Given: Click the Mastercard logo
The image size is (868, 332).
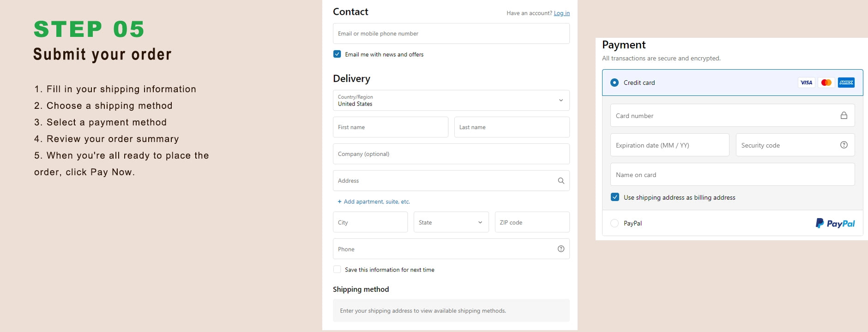Looking at the screenshot, I should pyautogui.click(x=826, y=83).
